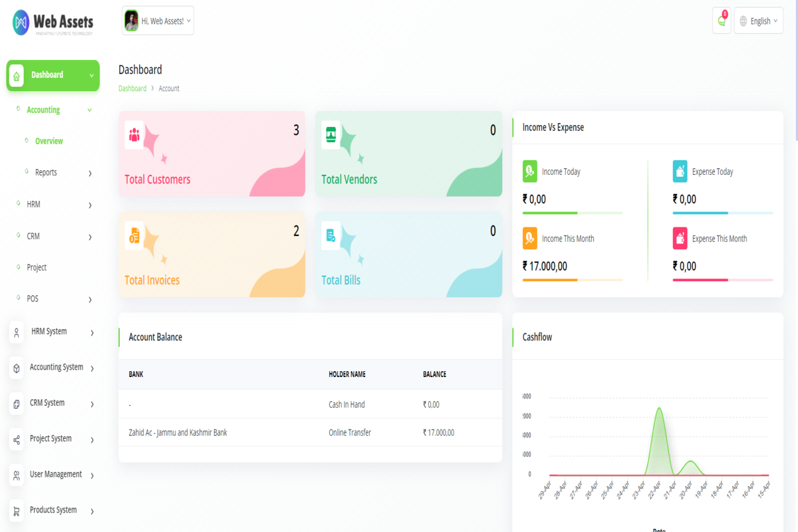The width and height of the screenshot is (798, 532).
Task: Expand the HRM sidebar entry
Action: (32, 204)
